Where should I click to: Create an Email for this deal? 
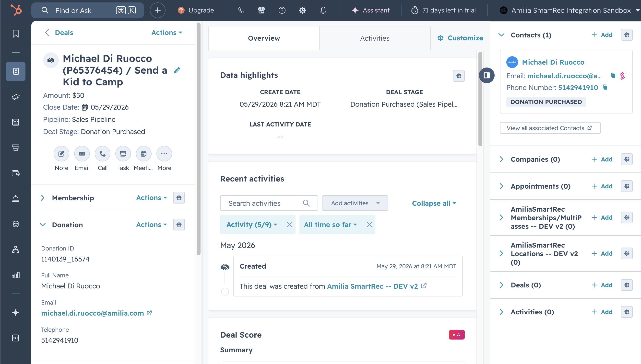[x=82, y=153]
